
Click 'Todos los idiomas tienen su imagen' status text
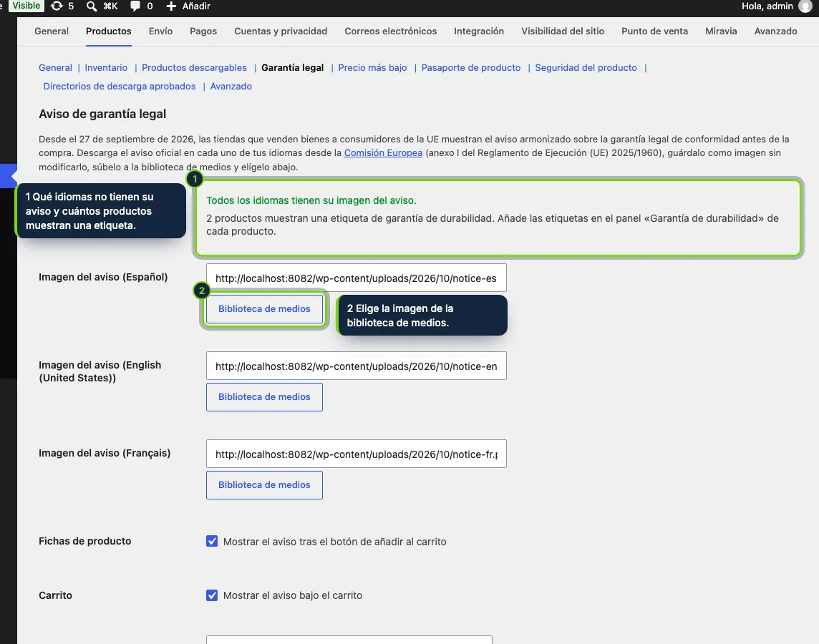click(311, 200)
